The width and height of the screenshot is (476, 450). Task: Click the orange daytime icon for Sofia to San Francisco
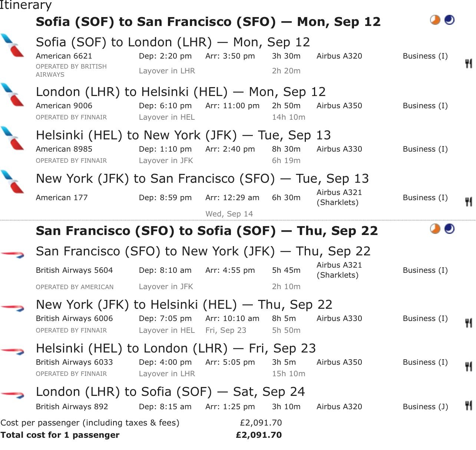(x=435, y=20)
